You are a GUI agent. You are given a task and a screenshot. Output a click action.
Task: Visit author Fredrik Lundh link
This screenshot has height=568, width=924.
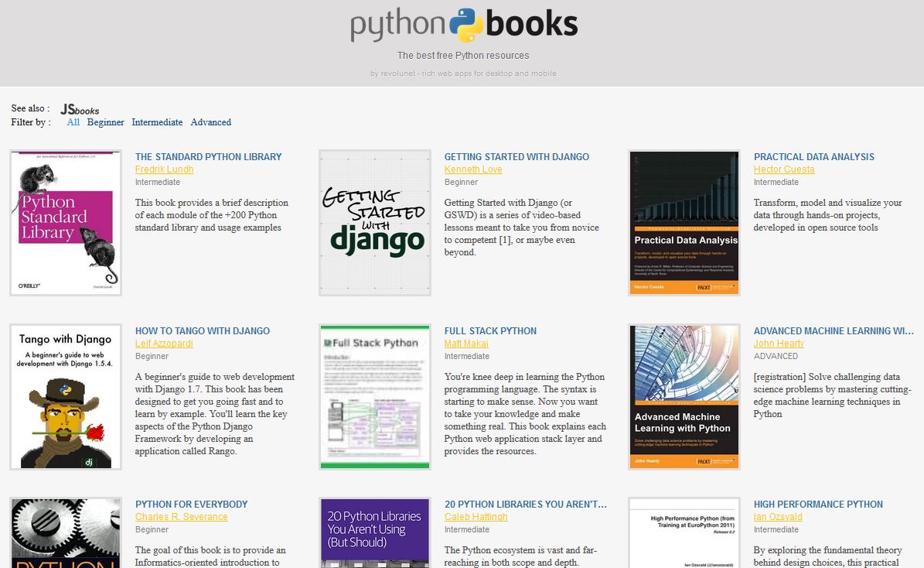[x=164, y=169]
